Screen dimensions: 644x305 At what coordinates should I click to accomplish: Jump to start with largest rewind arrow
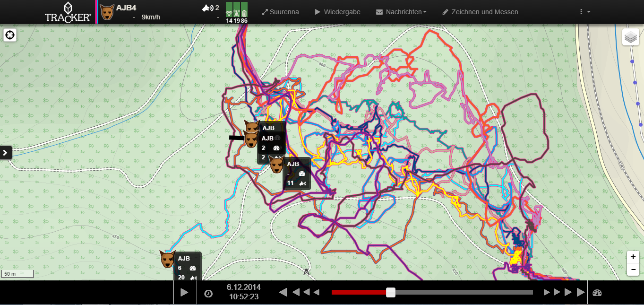(283, 292)
